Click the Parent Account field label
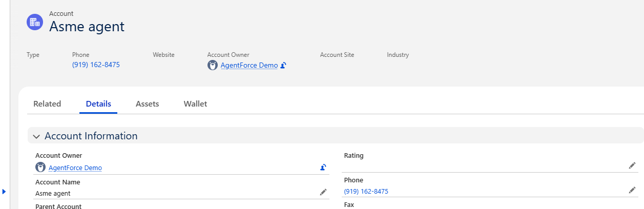The height and width of the screenshot is (209, 644). click(58, 206)
